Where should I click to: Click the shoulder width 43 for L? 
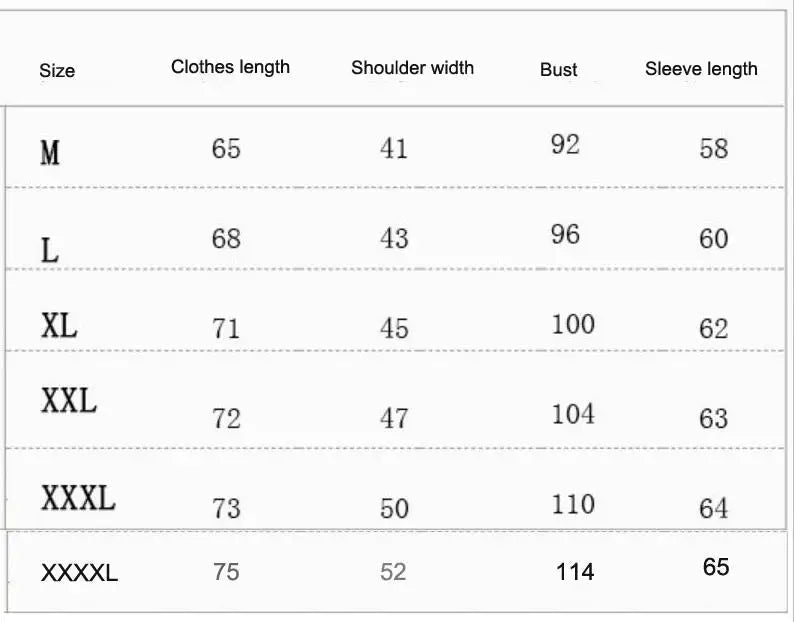[394, 238]
